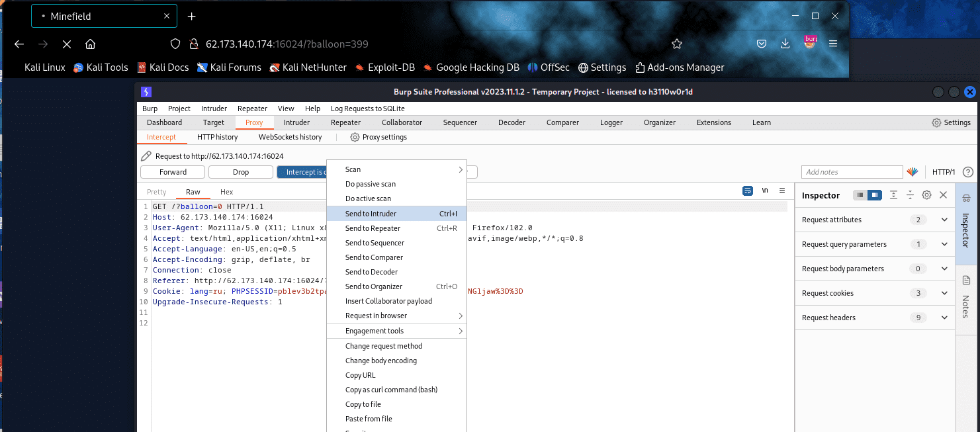Toggle line wrap icon in message editor
The height and width of the screenshot is (432, 980).
point(748,191)
